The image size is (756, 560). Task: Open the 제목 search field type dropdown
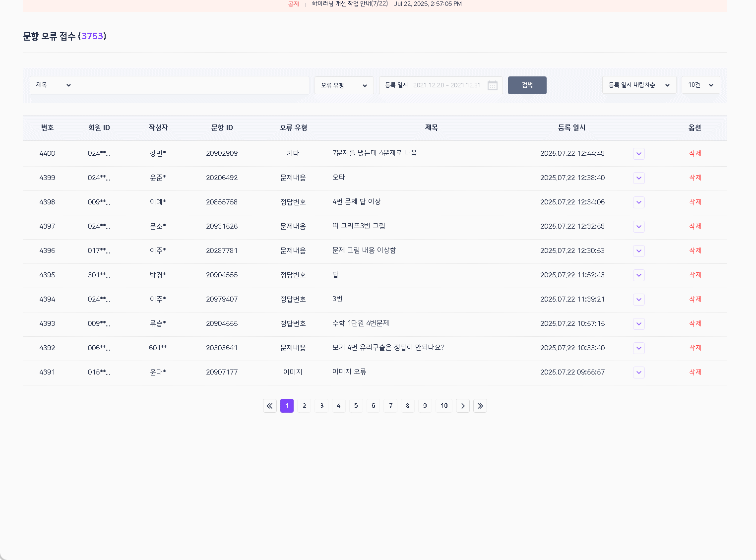coord(53,85)
